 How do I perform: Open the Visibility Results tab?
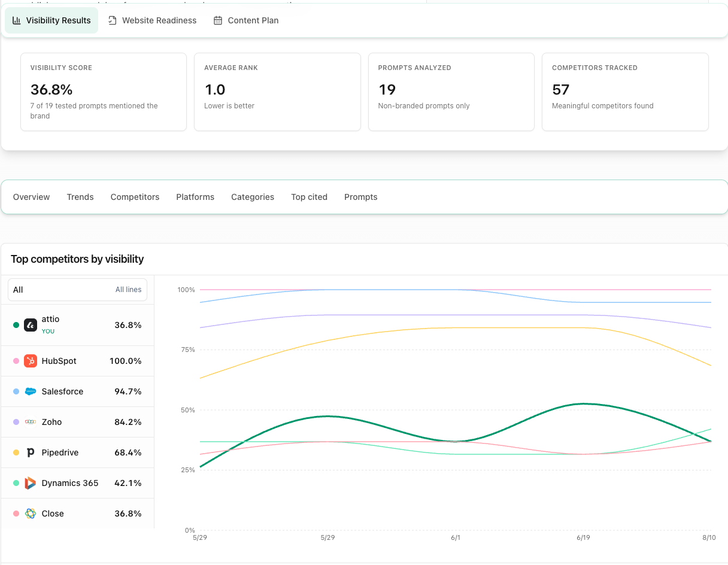click(51, 20)
